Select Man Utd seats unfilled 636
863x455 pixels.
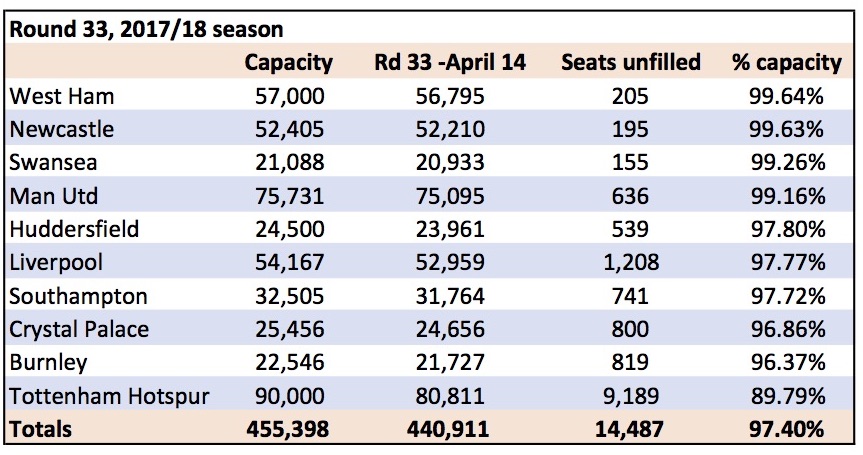click(x=630, y=196)
